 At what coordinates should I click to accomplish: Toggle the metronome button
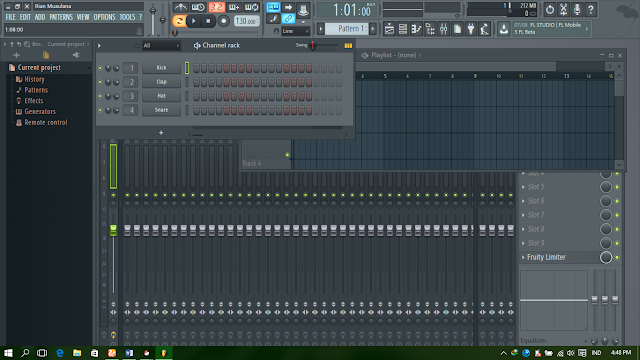(x=180, y=7)
